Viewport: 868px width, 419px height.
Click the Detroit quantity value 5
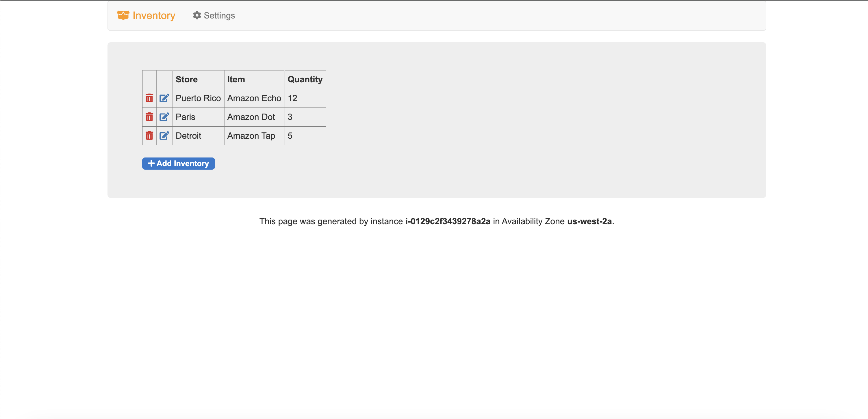[290, 136]
